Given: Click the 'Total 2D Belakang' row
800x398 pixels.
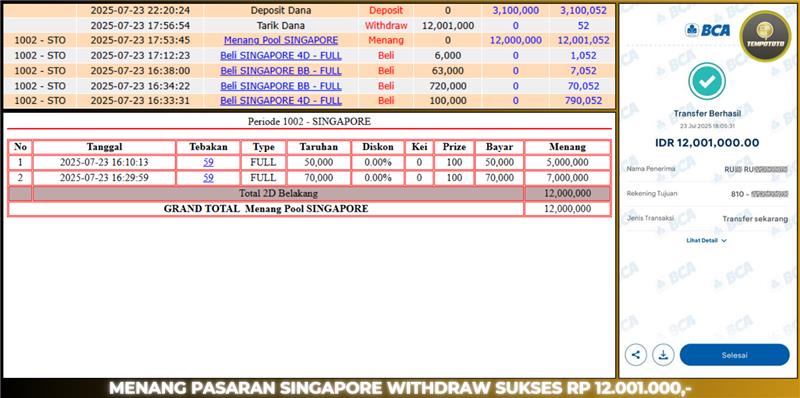Looking at the screenshot, I should click(x=309, y=193).
